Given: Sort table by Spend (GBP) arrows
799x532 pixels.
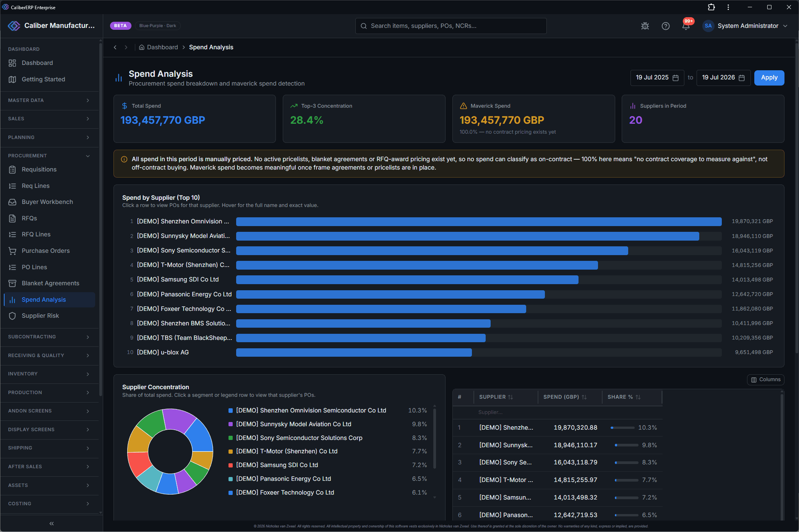Looking at the screenshot, I should click(x=584, y=397).
